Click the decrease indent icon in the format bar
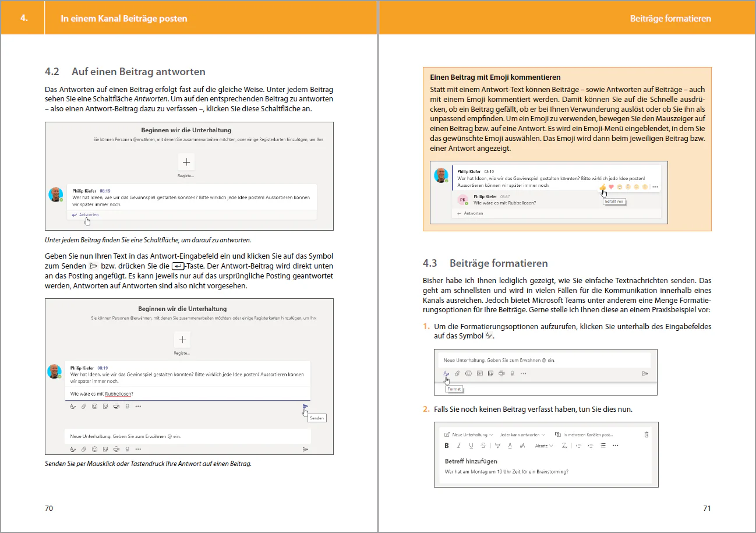The width and height of the screenshot is (756, 533). pyautogui.click(x=578, y=446)
